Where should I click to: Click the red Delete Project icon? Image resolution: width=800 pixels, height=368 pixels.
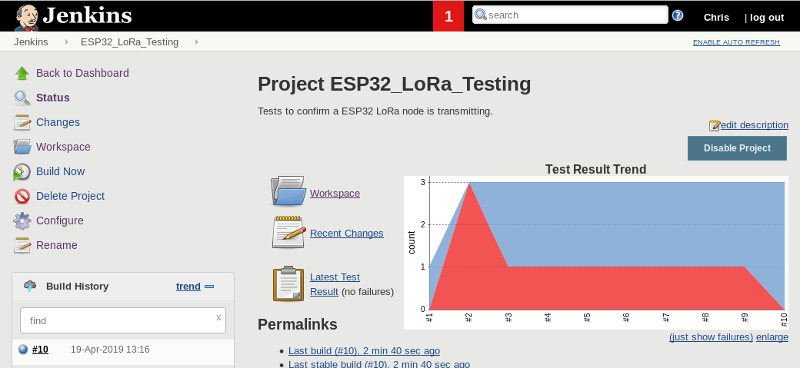(x=22, y=197)
